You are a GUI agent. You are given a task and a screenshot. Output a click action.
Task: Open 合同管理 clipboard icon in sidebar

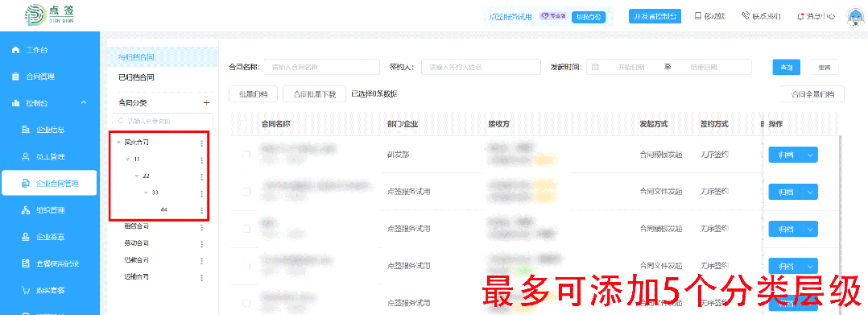tap(15, 77)
